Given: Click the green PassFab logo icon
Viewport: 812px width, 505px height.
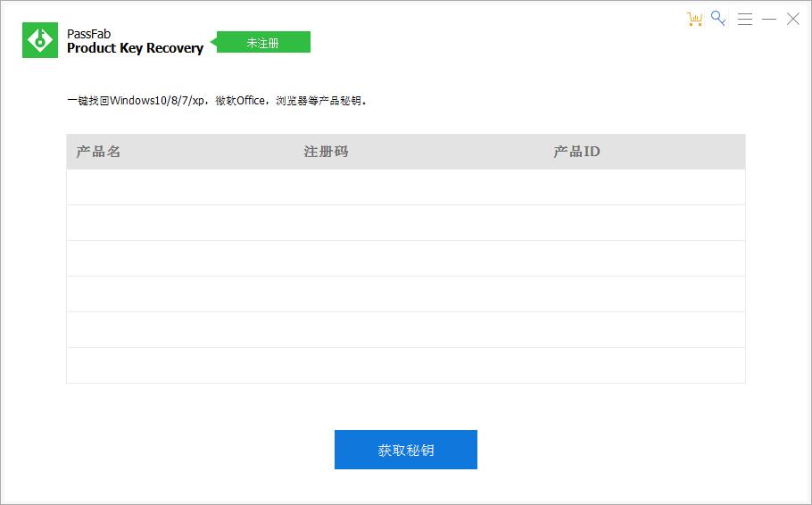Looking at the screenshot, I should (40, 40).
